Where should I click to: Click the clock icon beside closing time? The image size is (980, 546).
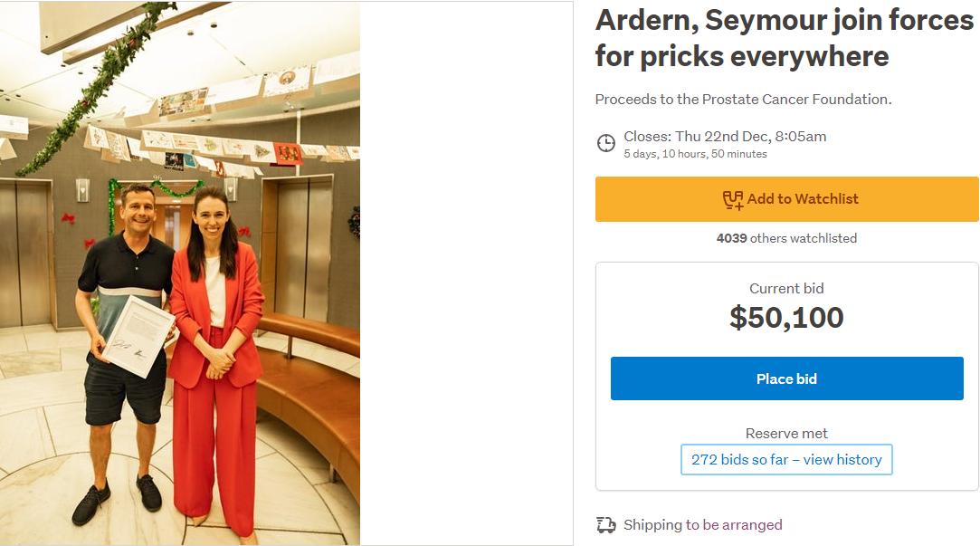click(x=606, y=143)
